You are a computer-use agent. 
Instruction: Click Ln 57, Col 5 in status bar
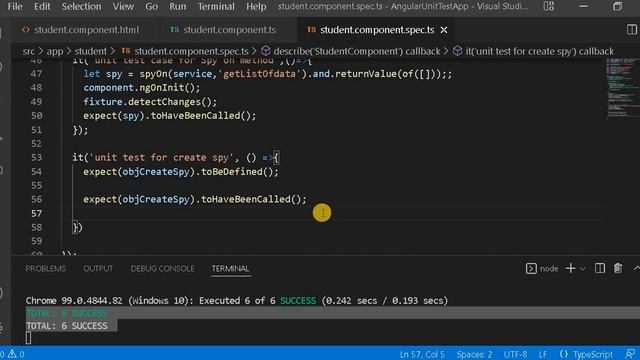point(422,354)
